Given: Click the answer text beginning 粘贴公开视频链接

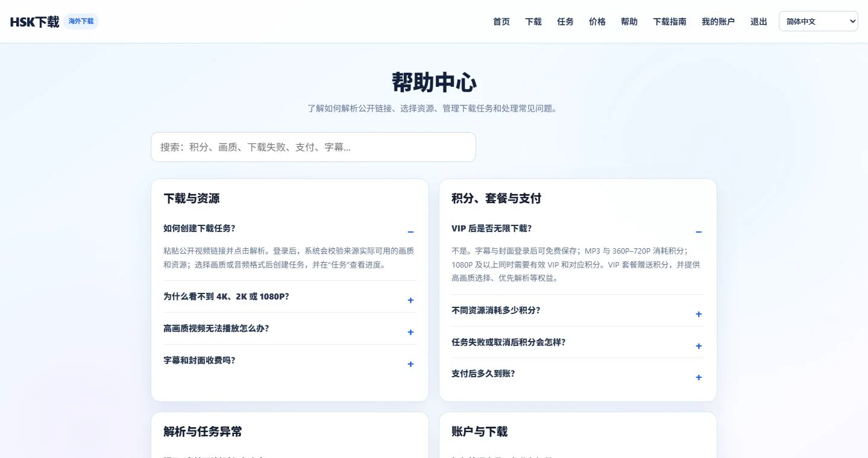Looking at the screenshot, I should point(289,257).
